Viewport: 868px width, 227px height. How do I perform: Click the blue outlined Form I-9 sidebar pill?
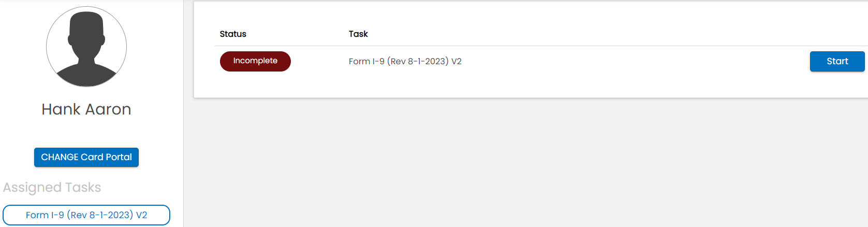coord(86,215)
